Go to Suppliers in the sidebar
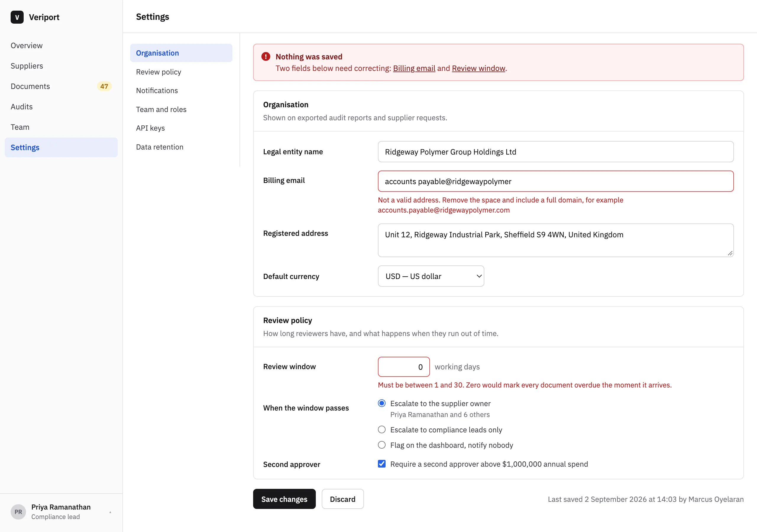The width and height of the screenshot is (757, 532). coord(61,66)
